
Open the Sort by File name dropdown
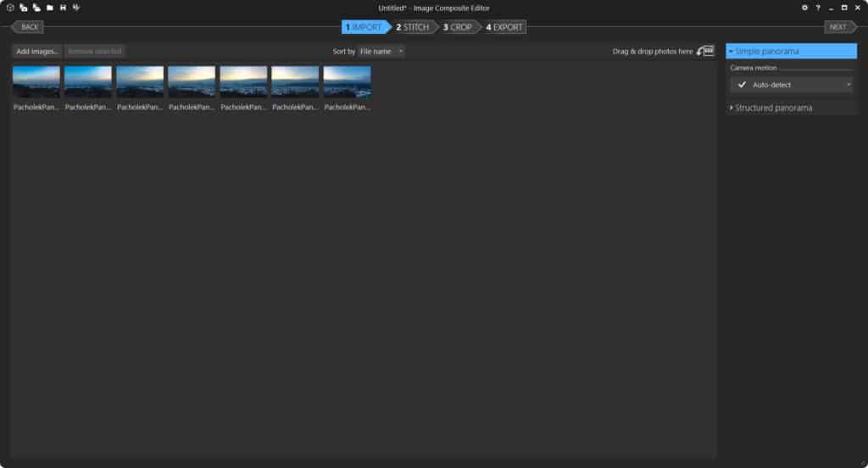point(381,51)
